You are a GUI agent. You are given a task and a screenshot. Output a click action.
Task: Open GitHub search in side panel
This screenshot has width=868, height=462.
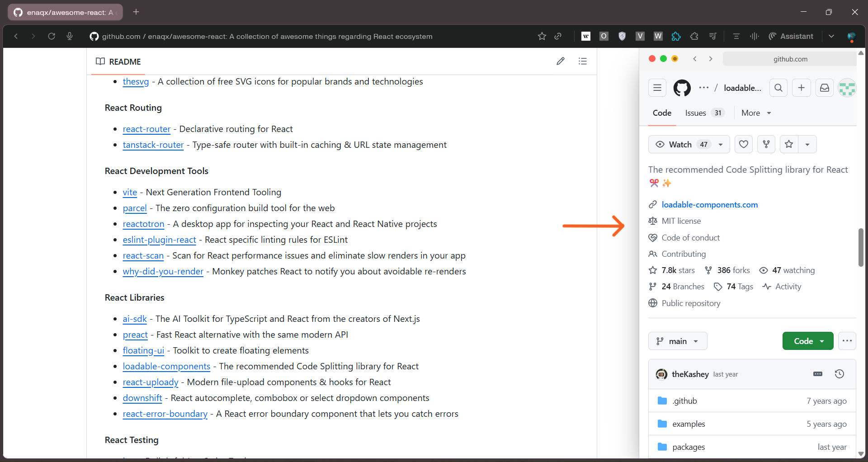click(x=778, y=88)
